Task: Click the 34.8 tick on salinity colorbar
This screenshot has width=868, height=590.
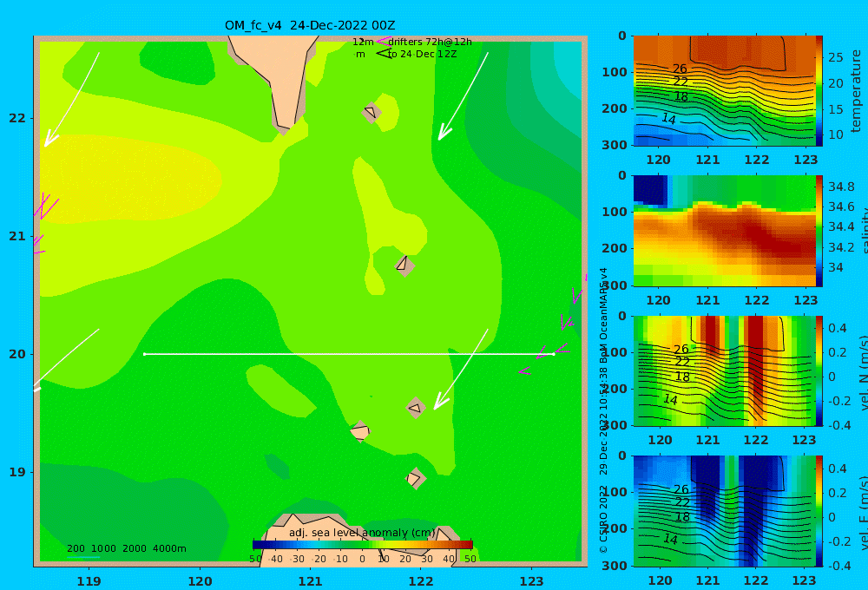Action: click(841, 187)
